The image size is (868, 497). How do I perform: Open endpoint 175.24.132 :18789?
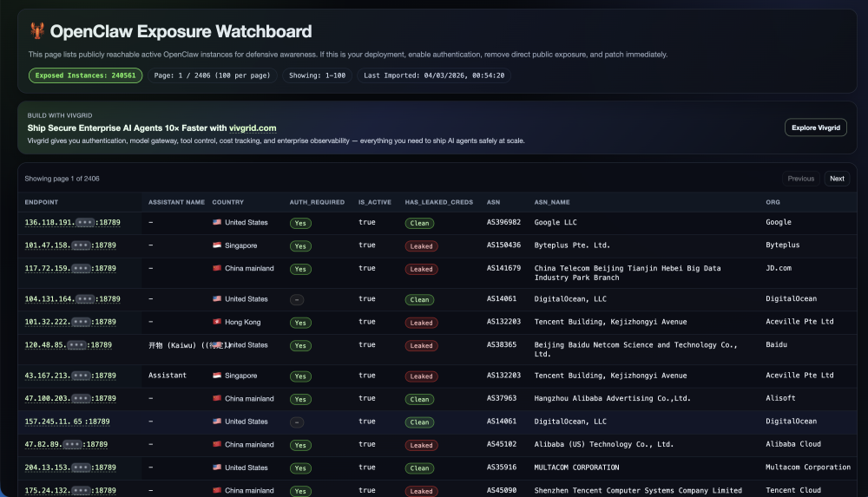click(x=70, y=490)
